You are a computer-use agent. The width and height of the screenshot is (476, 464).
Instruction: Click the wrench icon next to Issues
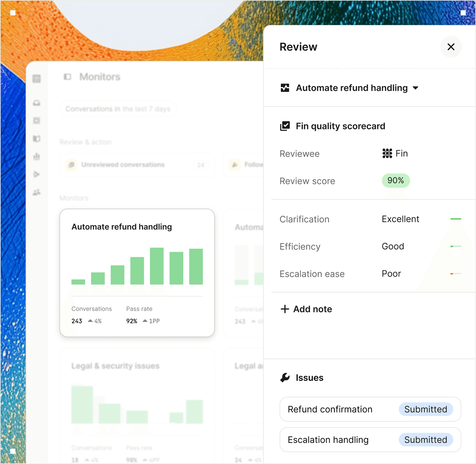[x=285, y=377]
